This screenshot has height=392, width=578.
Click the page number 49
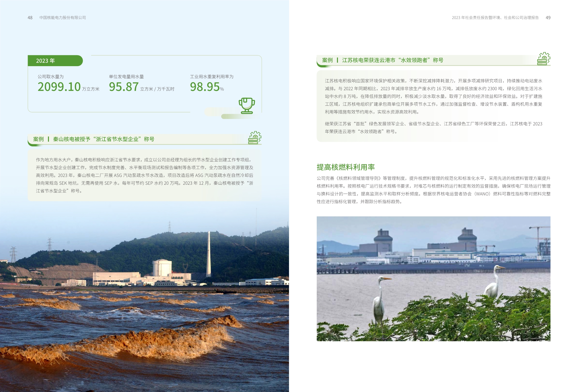click(548, 18)
